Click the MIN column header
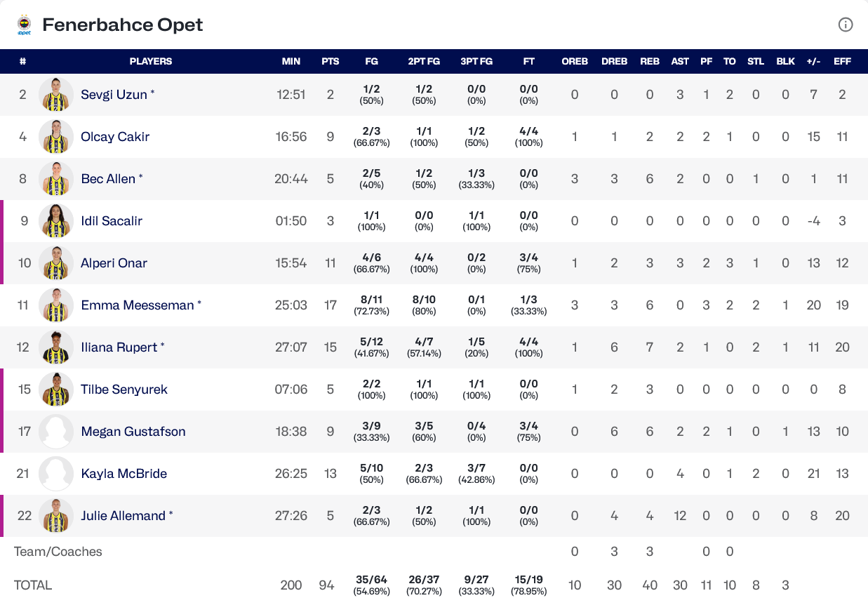This screenshot has width=868, height=598. click(x=291, y=61)
